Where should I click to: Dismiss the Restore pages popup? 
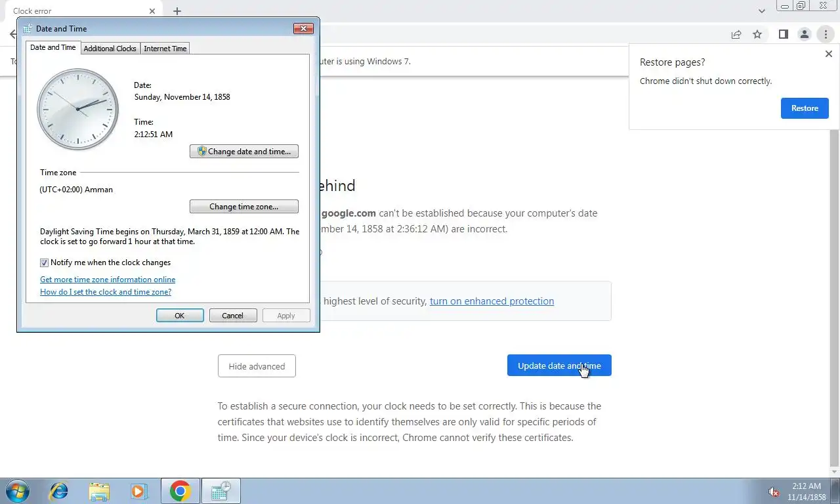[828, 54]
